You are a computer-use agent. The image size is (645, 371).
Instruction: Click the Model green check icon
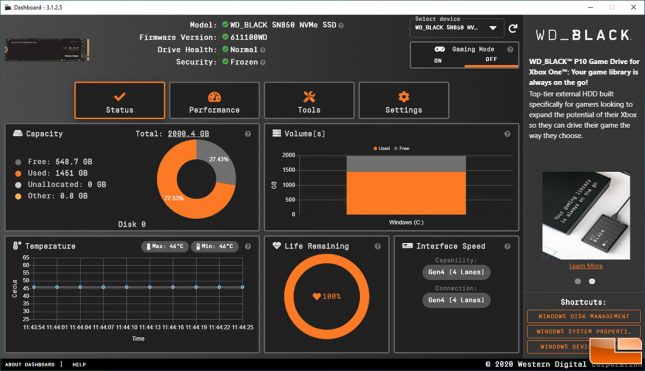pyautogui.click(x=225, y=25)
